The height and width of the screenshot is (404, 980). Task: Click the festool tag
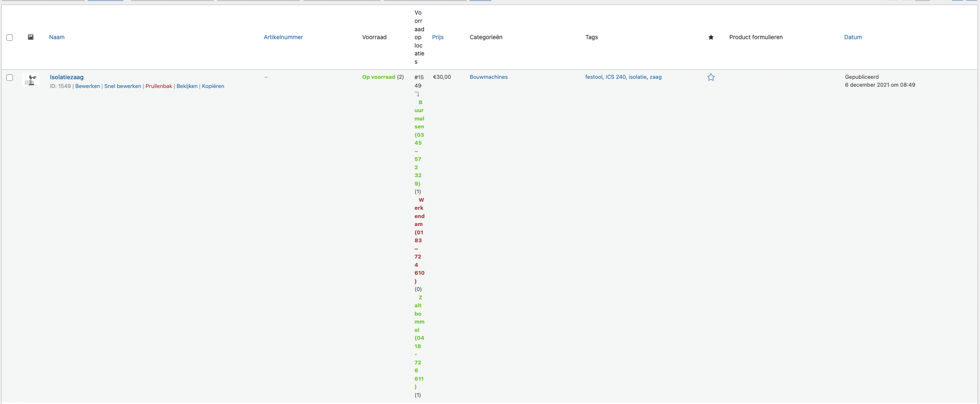[x=594, y=77]
